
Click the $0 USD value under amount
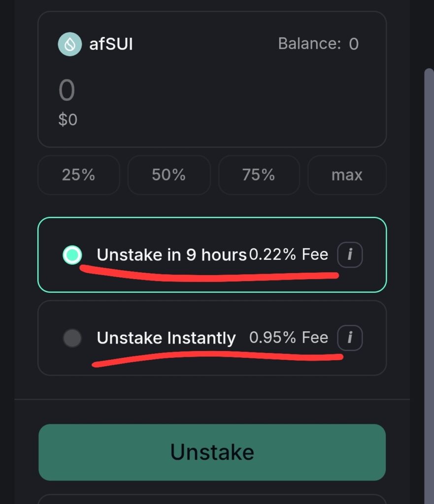click(x=68, y=120)
